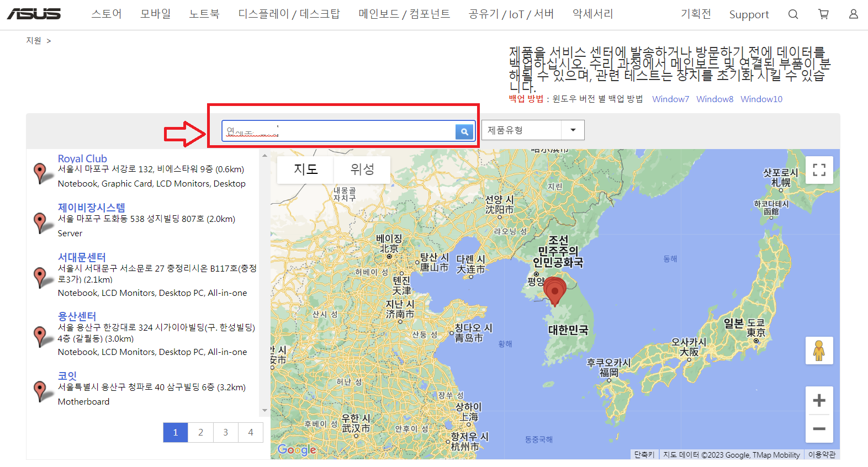Open the 단축키 keyboard shortcuts button on the map
Image resolution: width=868 pixels, height=467 pixels.
[644, 455]
